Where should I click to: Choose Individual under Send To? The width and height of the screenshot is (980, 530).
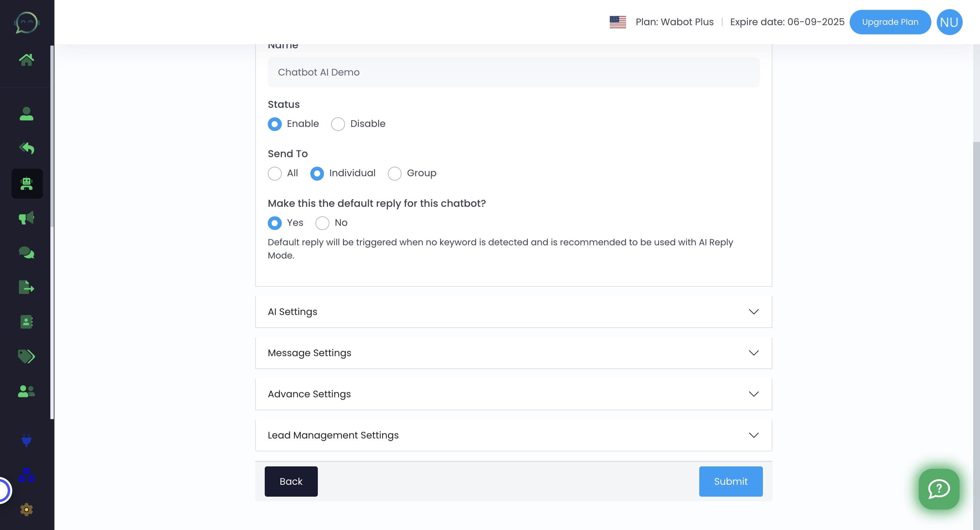317,173
